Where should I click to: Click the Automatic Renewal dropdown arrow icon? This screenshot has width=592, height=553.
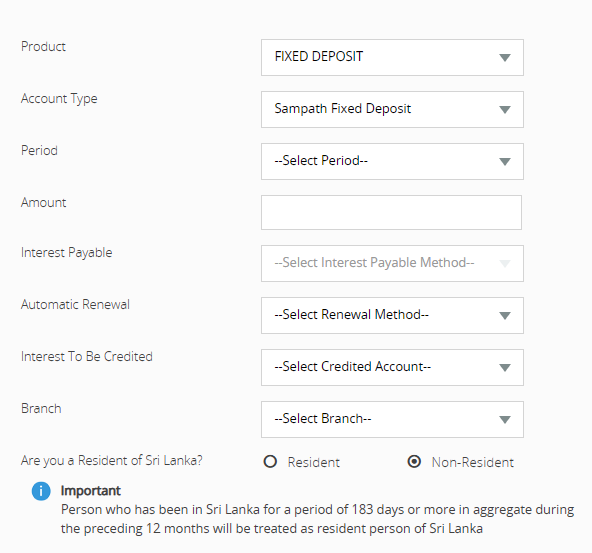(505, 316)
